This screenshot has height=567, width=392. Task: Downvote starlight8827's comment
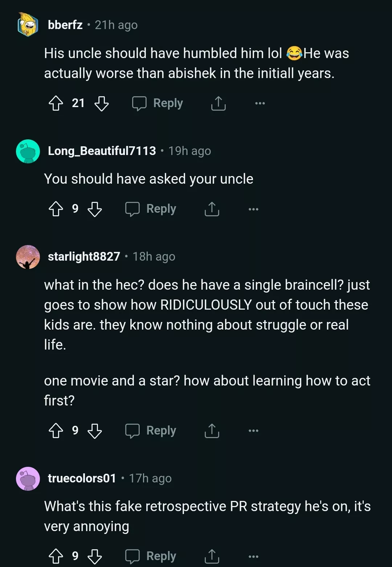coord(95,431)
